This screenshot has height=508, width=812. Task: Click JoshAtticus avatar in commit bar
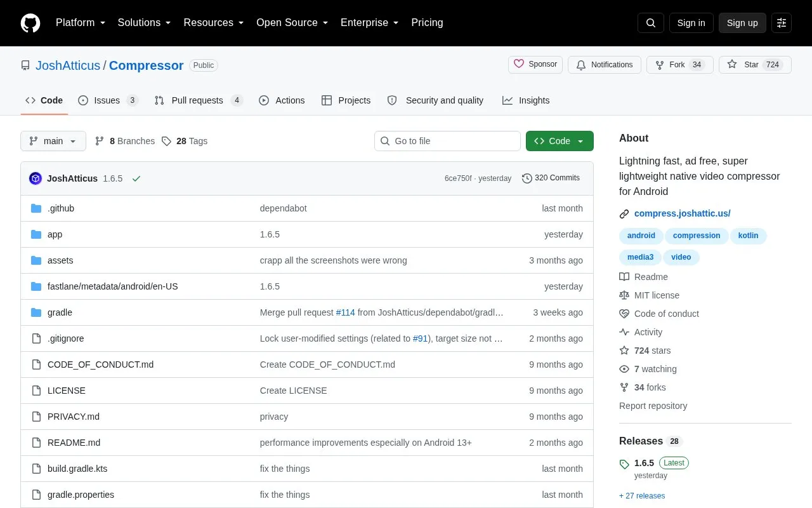click(x=36, y=178)
